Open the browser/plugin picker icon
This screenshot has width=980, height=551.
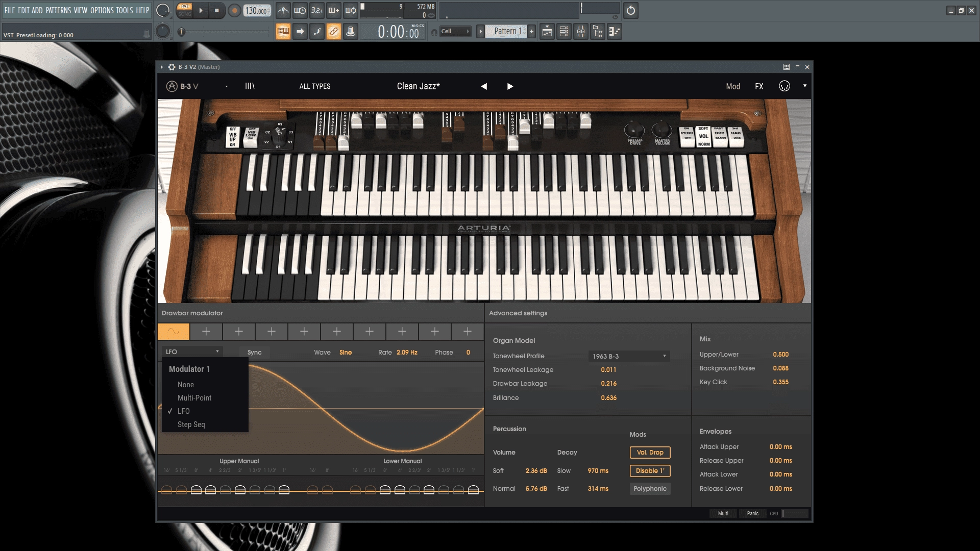598,32
